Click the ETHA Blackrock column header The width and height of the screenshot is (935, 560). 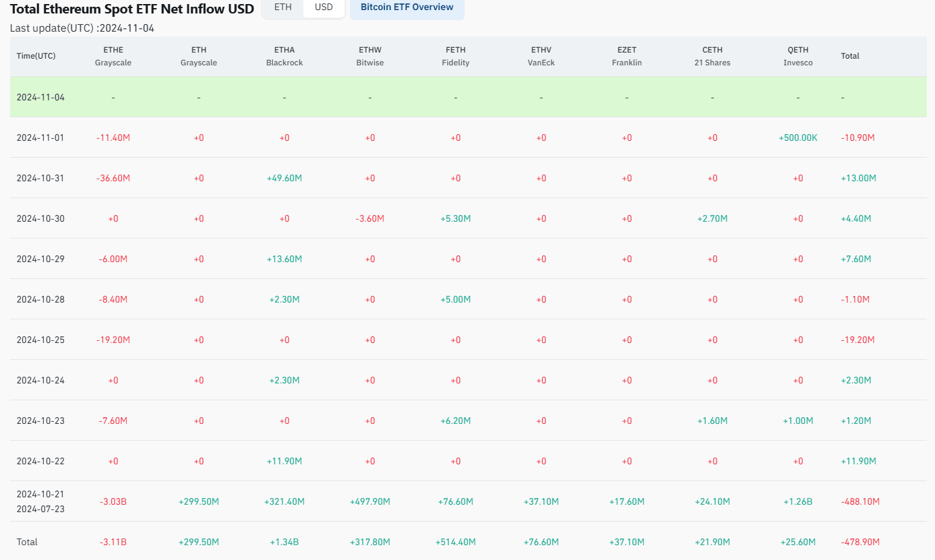[x=284, y=56]
